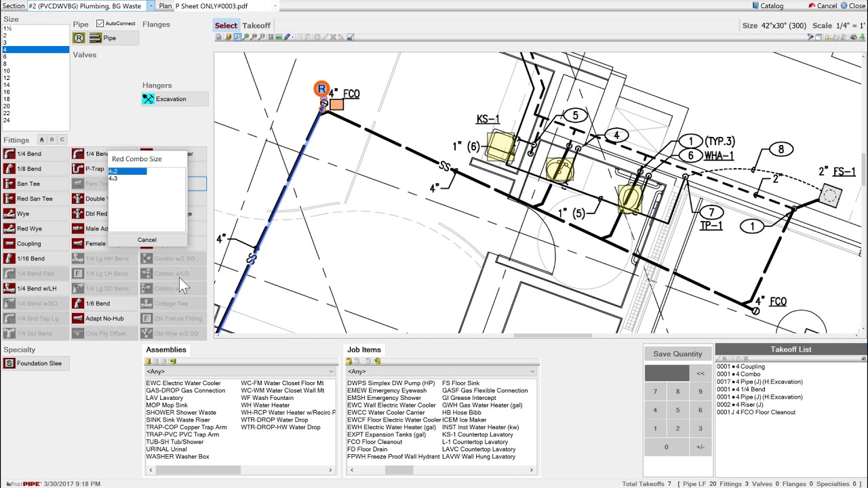This screenshot has height=488, width=868.
Task: Click the Save Quantity button
Action: click(x=677, y=354)
